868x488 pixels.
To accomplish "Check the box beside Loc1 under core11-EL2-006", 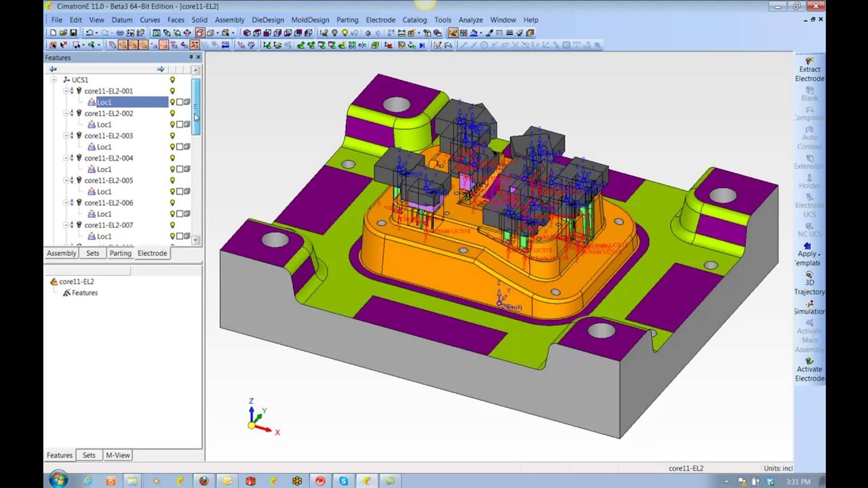I will (x=180, y=214).
